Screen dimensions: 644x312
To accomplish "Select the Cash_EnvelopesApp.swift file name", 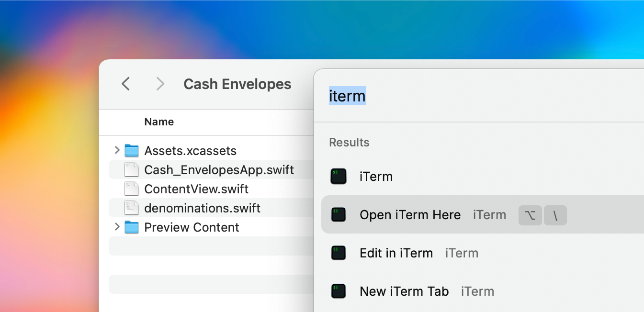I will point(219,170).
